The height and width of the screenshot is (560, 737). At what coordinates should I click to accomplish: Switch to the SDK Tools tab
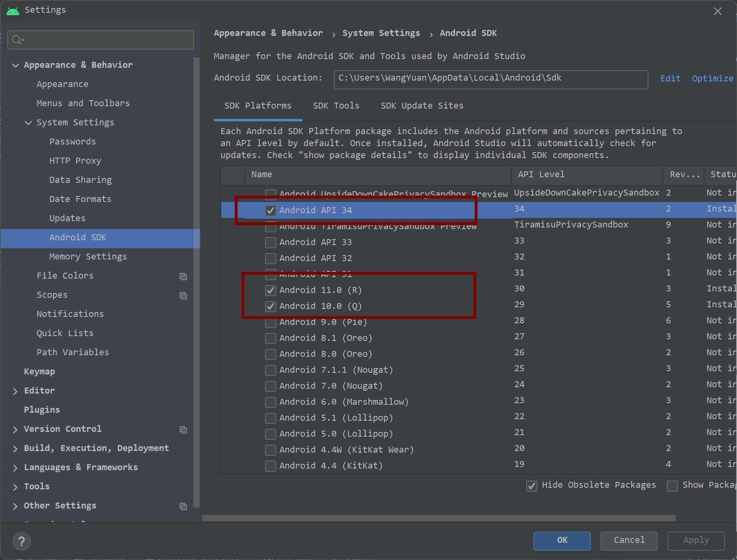(336, 106)
